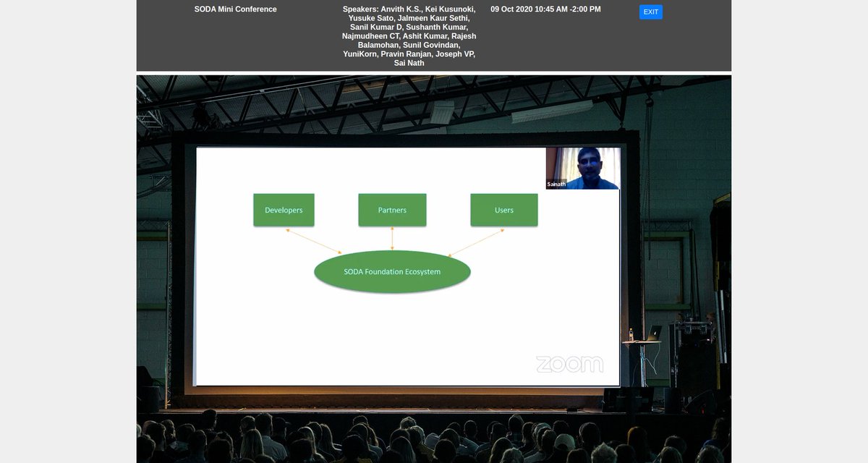The height and width of the screenshot is (463, 868).
Task: Click the blue EXIT button
Action: click(x=650, y=12)
